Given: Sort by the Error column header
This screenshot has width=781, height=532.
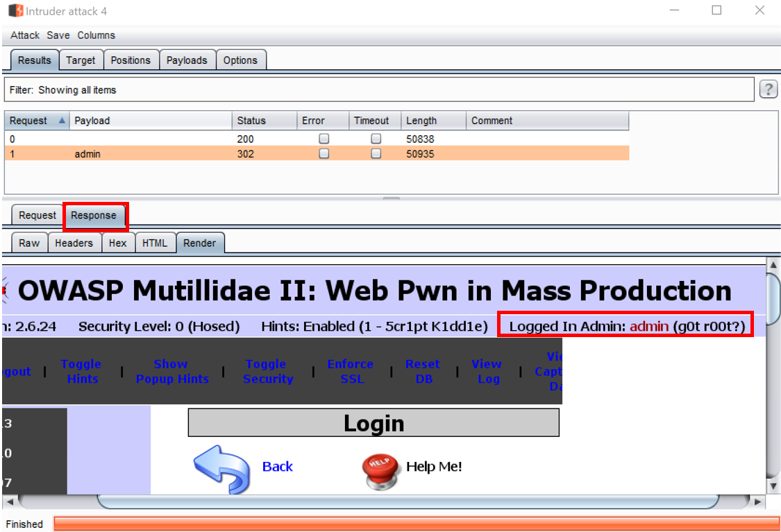Looking at the screenshot, I should [323, 121].
